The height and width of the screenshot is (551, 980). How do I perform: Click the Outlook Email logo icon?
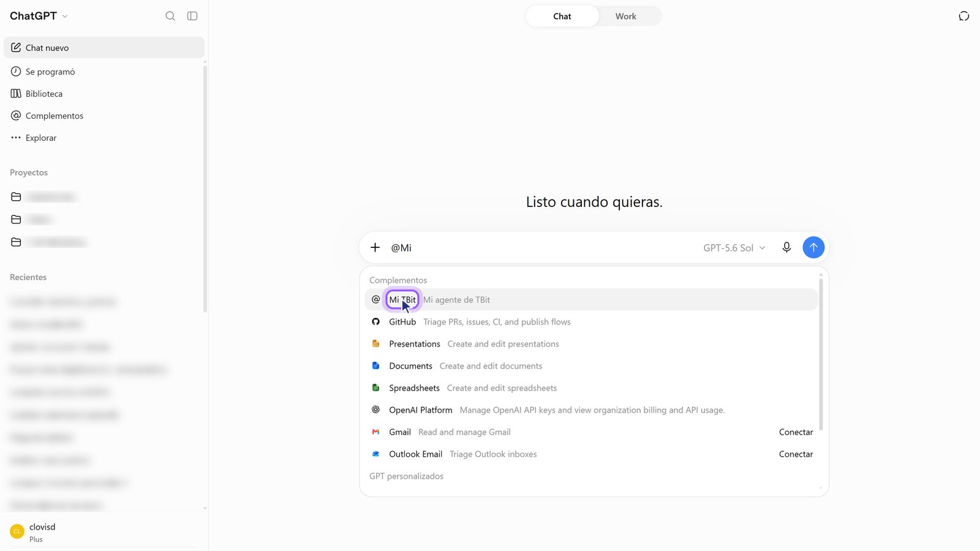click(376, 454)
